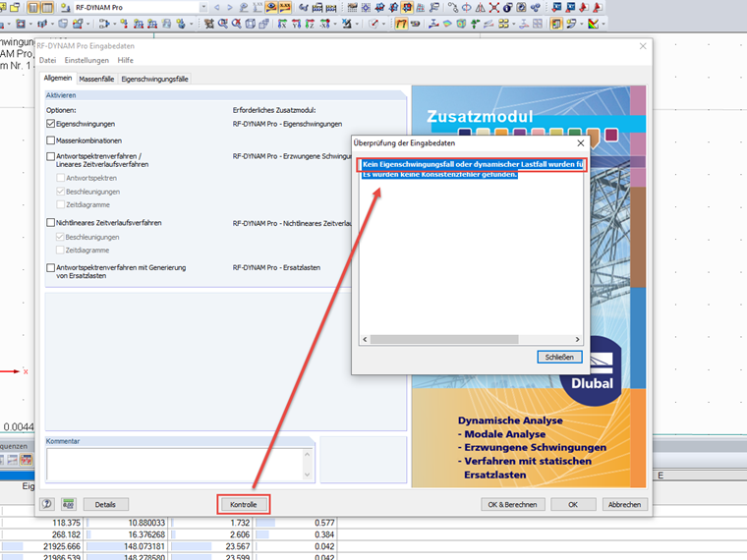The height and width of the screenshot is (560, 747).
Task: Open the Einstellungen menu
Action: (x=86, y=60)
